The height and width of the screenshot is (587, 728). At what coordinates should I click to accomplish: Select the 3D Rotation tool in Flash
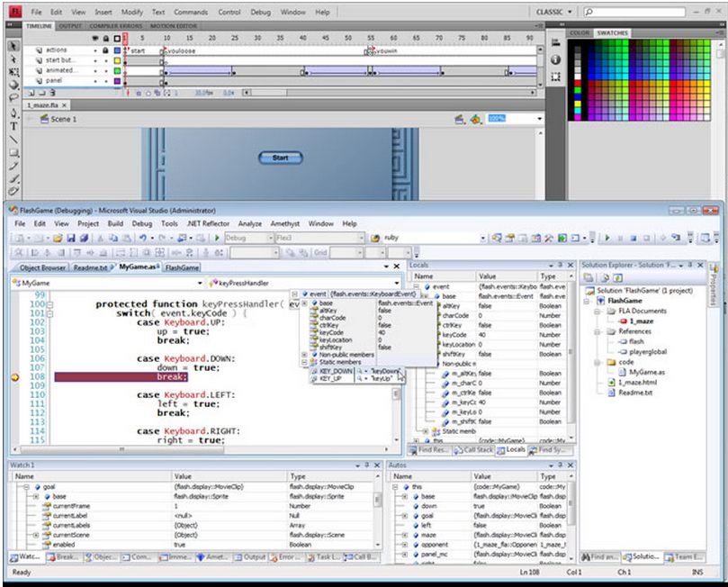coord(13,85)
